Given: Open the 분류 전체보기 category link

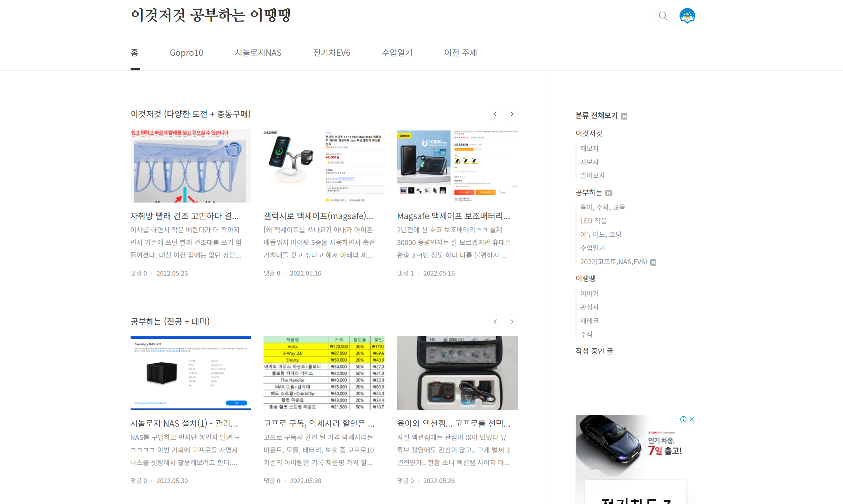Looking at the screenshot, I should point(596,116).
